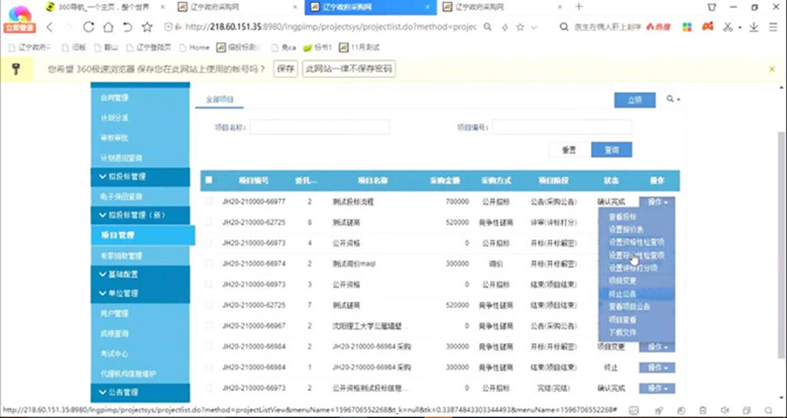Click the 立项 button at top right
The height and width of the screenshot is (418, 787).
tap(634, 99)
